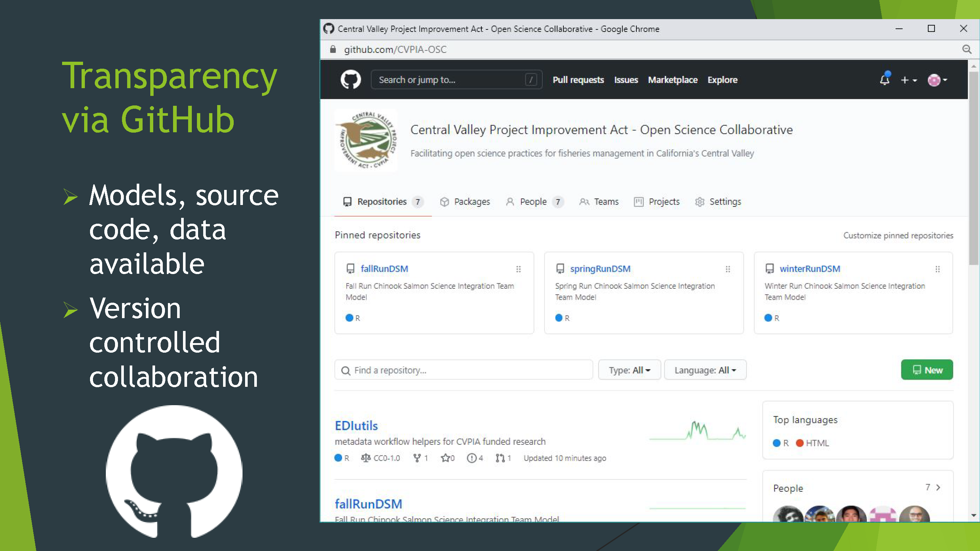Viewport: 980px width, 551px height.
Task: Click the drag handle on fallRunDSM card
Action: (518, 269)
